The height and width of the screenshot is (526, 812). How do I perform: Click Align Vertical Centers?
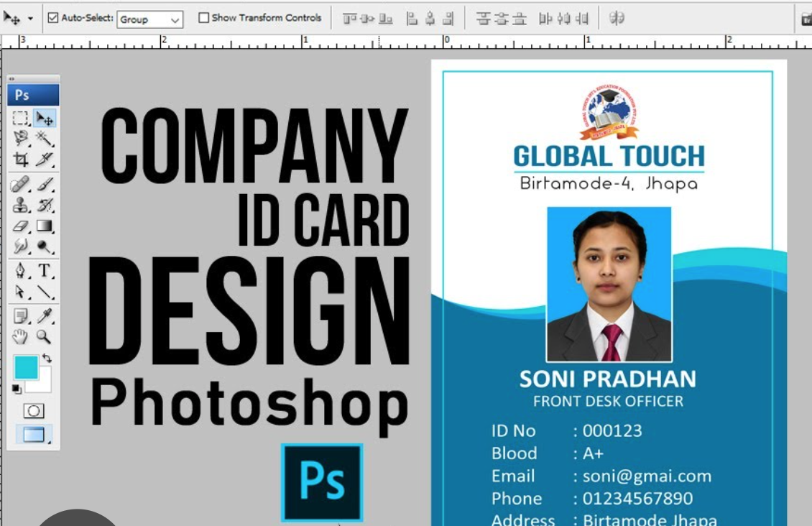click(367, 19)
